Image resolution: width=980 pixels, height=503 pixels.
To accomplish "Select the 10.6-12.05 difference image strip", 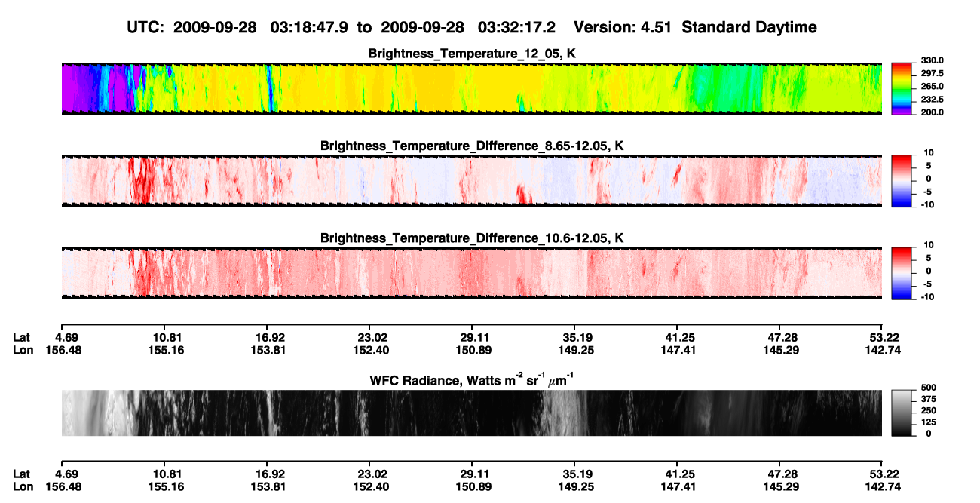I will tap(472, 274).
